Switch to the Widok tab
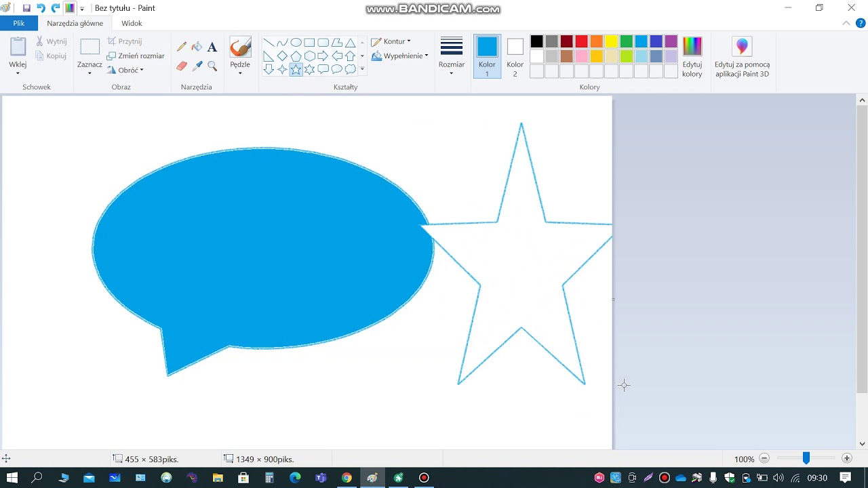Image resolution: width=868 pixels, height=488 pixels. pyautogui.click(x=132, y=23)
